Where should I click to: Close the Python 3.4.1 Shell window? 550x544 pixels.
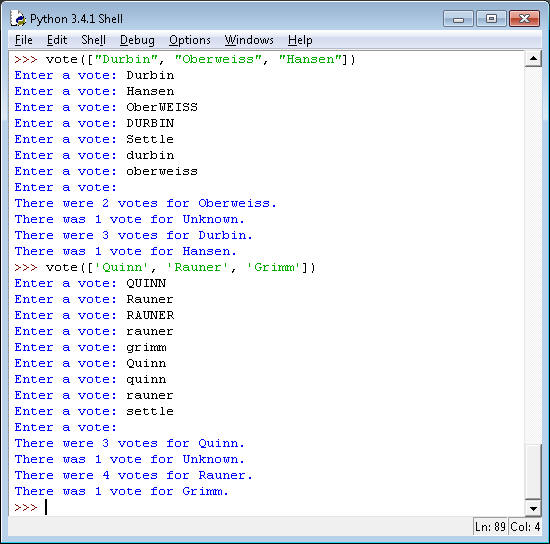(x=524, y=19)
